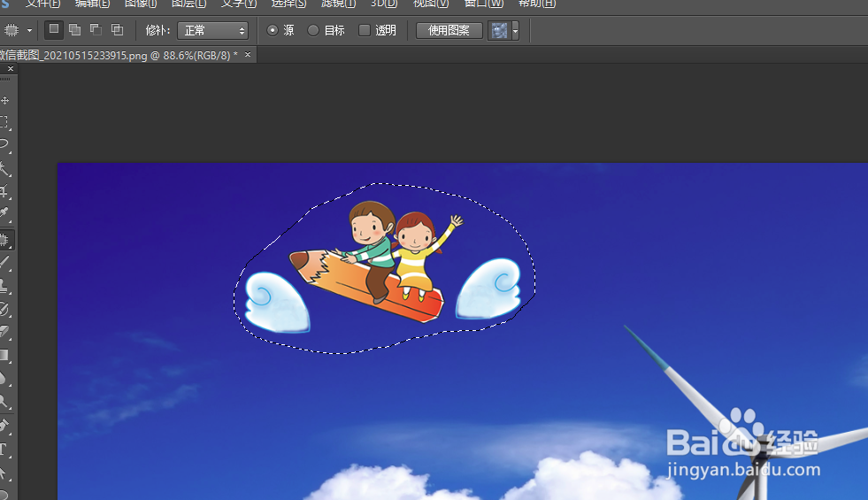Click the cartoon kids on pencil
Image resolution: width=868 pixels, height=500 pixels.
point(376,260)
